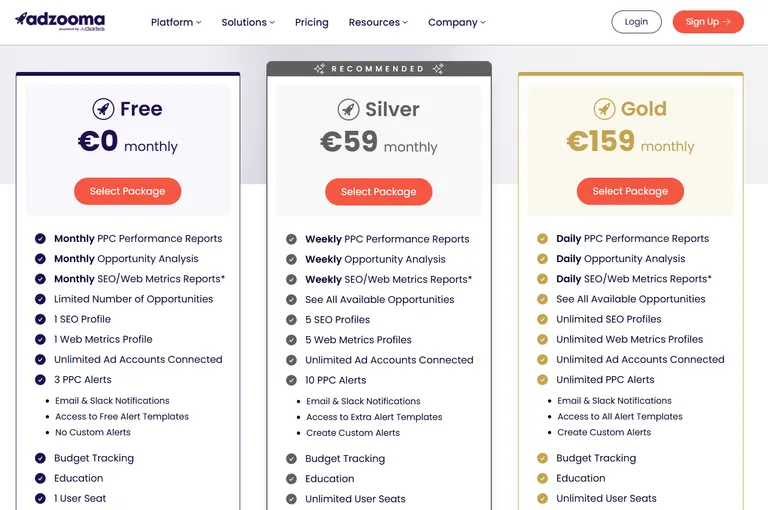The image size is (768, 510).
Task: Click the checkmark beside Gold Education
Action: click(x=542, y=478)
